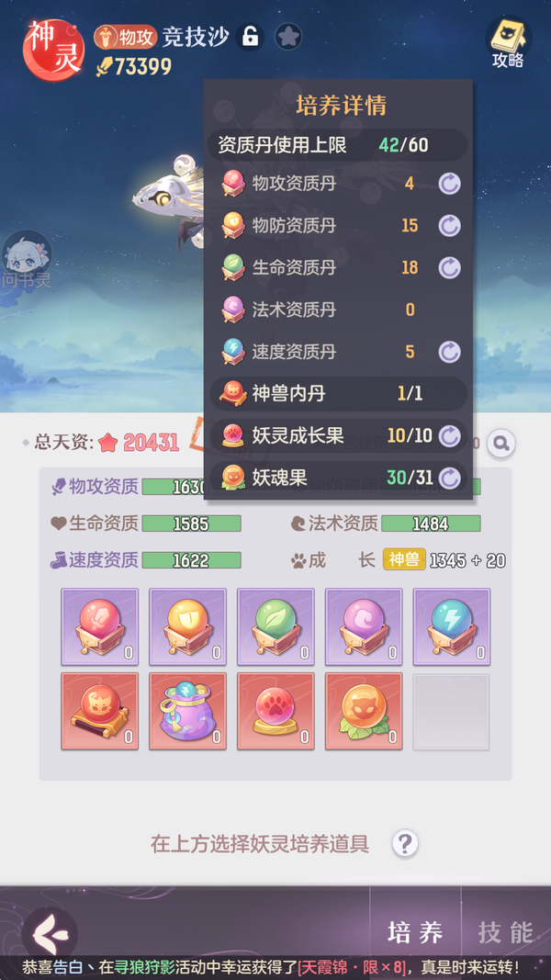Go back with the arrow button
Viewport: 551px width, 980px height.
point(50,934)
